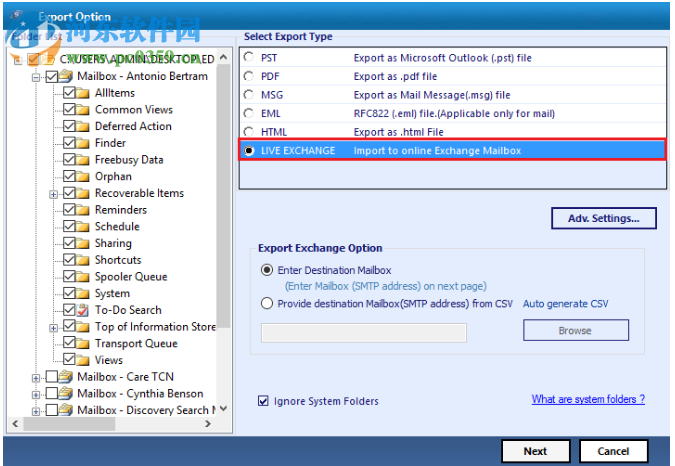Collapse the Mailbox - Antonio Bertram tree node
Image resolution: width=675 pixels, height=466 pixels.
tap(36, 77)
